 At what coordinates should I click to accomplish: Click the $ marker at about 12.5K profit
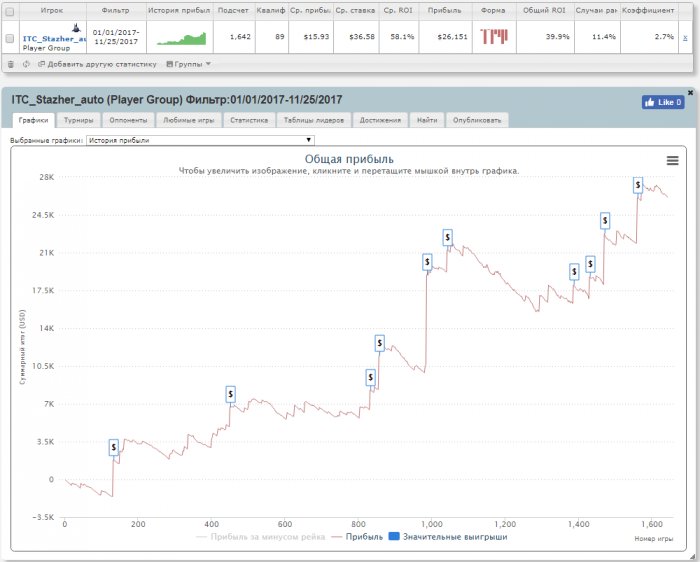pos(379,343)
